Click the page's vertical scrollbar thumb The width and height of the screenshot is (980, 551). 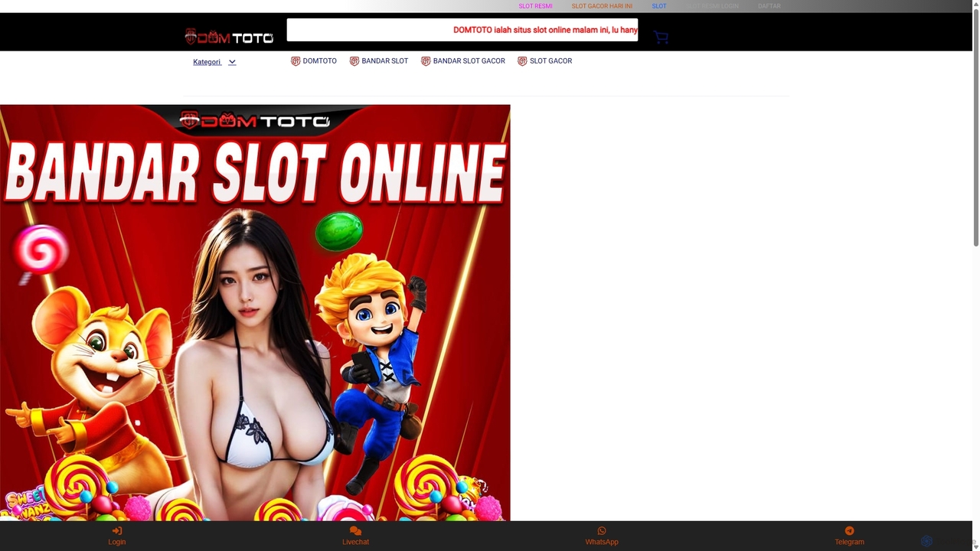pos(975,129)
